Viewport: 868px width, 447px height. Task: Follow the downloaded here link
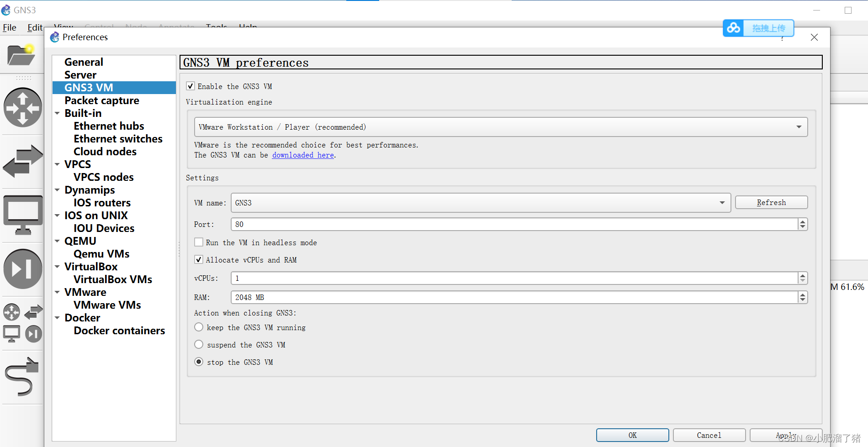click(x=303, y=155)
